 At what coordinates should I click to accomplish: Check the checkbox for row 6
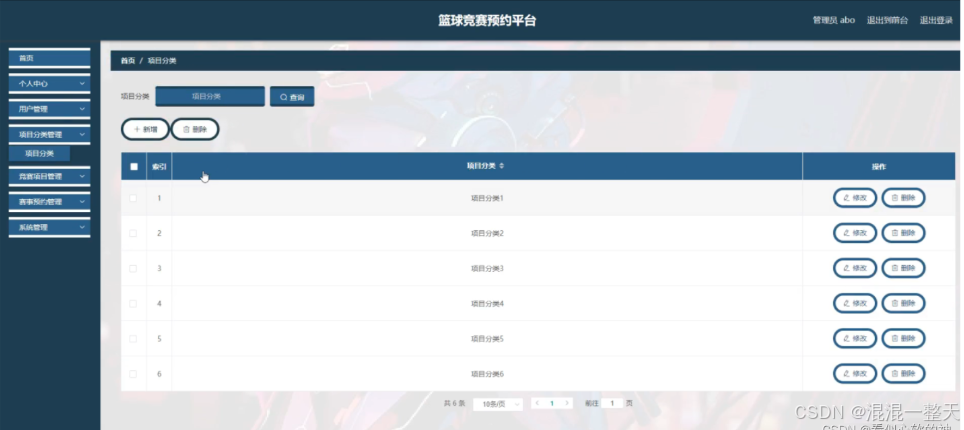133,373
